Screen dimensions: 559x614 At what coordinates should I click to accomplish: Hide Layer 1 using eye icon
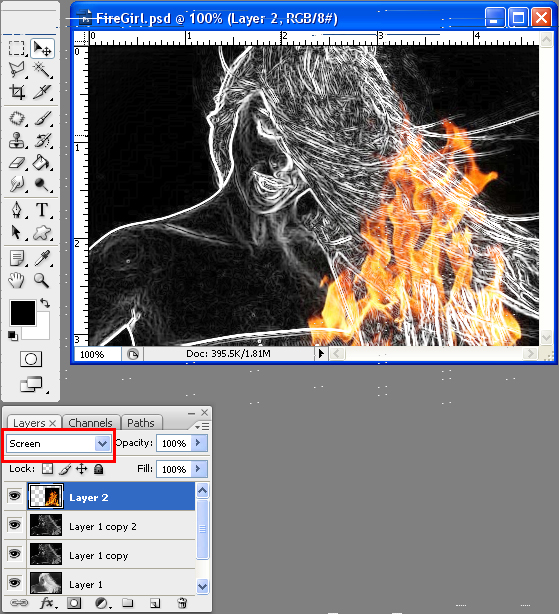(x=14, y=583)
